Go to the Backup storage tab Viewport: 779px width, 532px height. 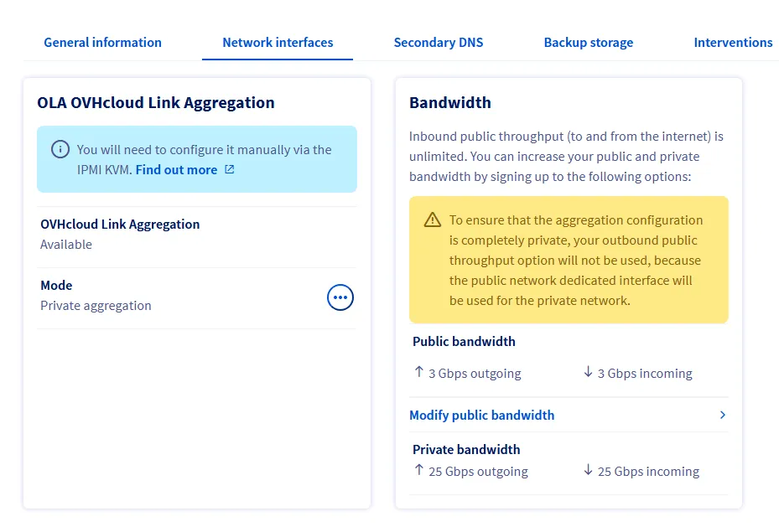point(589,43)
